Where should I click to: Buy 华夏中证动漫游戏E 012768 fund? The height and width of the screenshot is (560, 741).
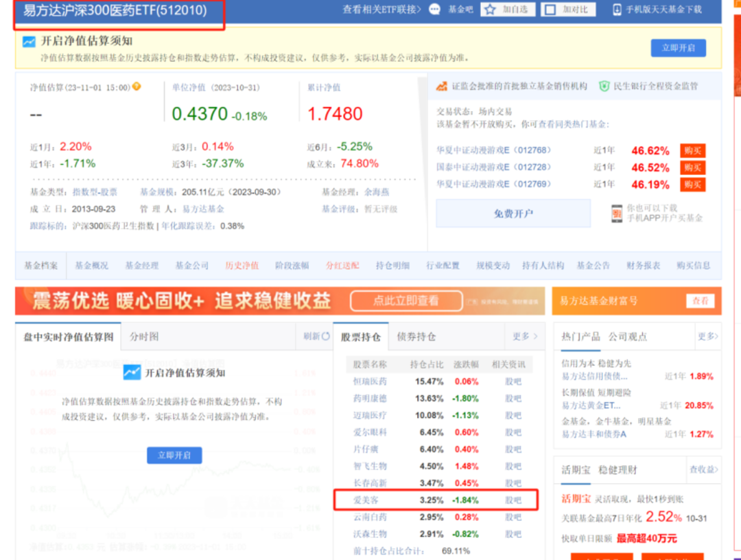pos(692,151)
